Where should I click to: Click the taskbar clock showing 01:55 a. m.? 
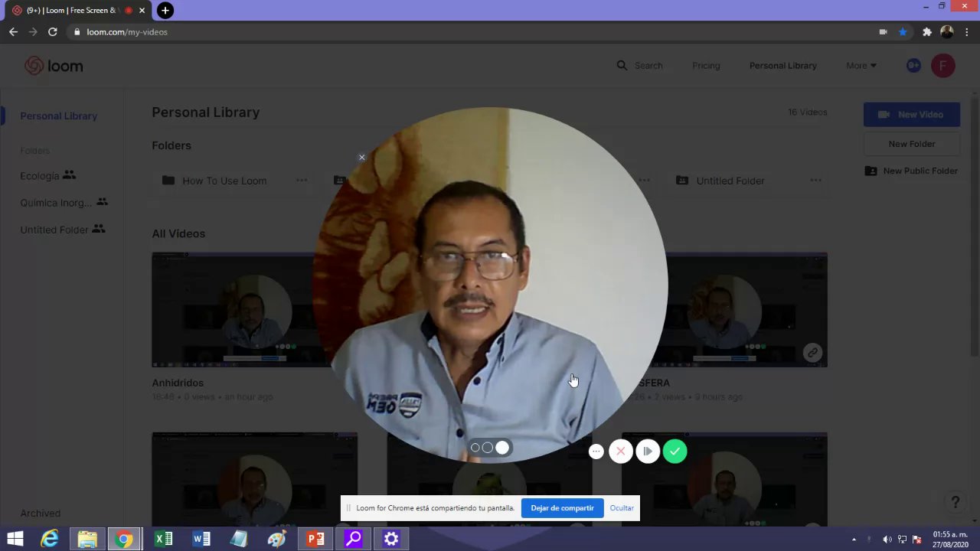point(950,540)
